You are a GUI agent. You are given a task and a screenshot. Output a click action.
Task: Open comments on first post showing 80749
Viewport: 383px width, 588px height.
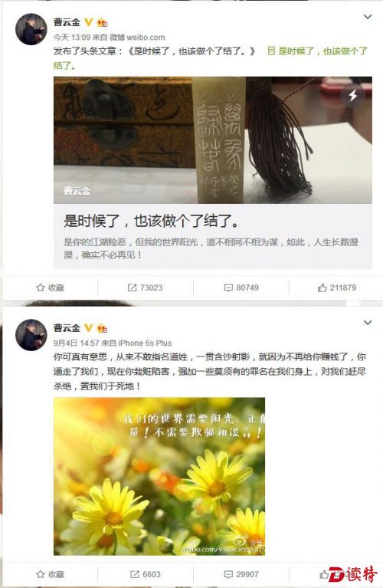(x=241, y=287)
